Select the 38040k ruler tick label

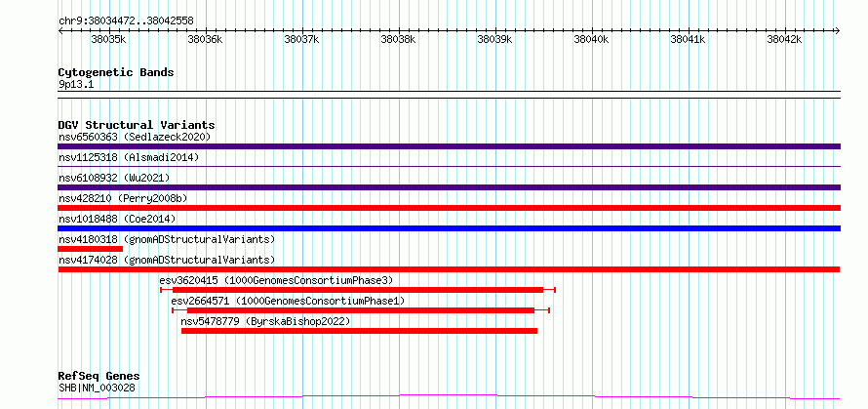tap(591, 39)
